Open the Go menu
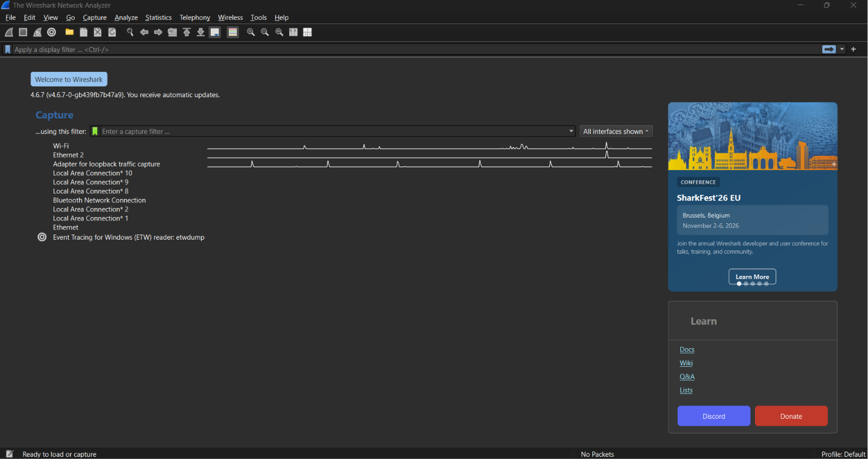Image resolution: width=868 pixels, height=459 pixels. (x=70, y=18)
